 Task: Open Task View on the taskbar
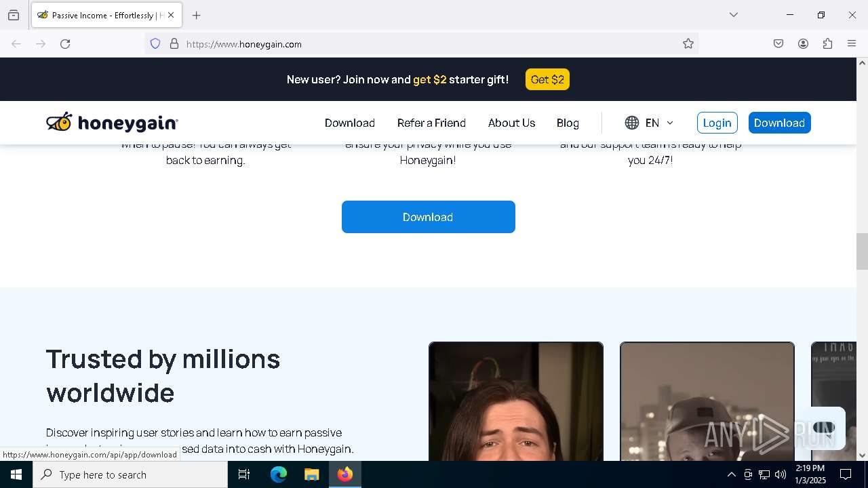(x=244, y=474)
